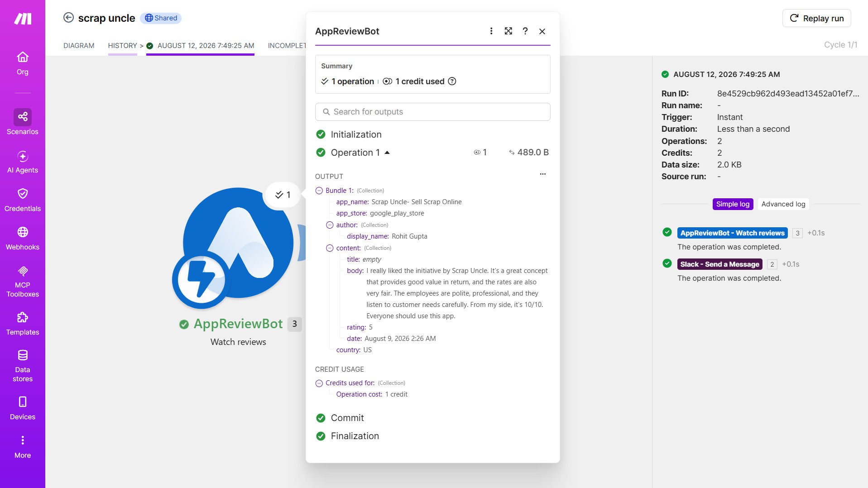Click the Shared badge
Viewport: 868px width, 488px height.
161,18
